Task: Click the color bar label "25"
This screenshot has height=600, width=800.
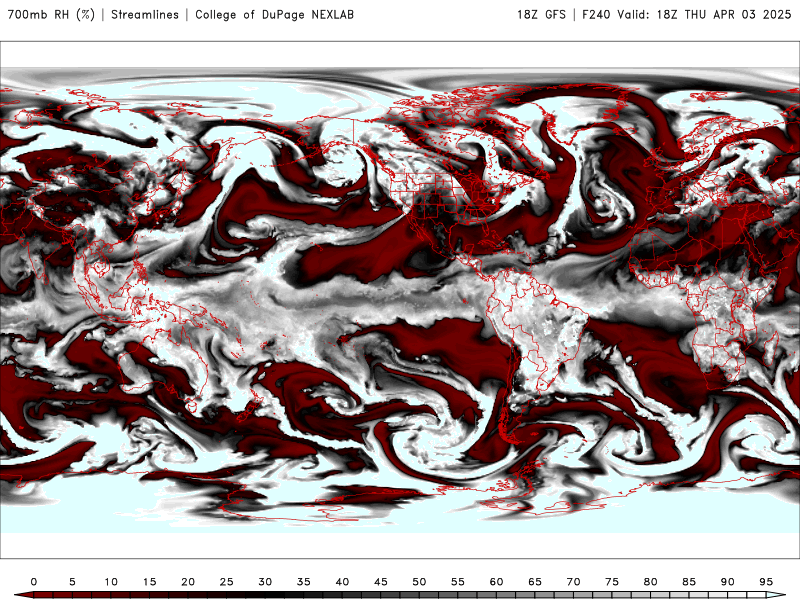Action: pos(227,582)
